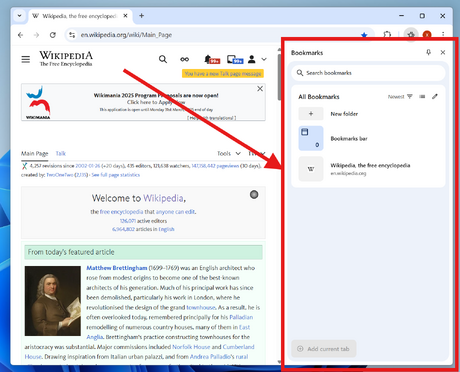The height and width of the screenshot is (372, 460).
Task: Close the Bookmarks side panel
Action: click(x=443, y=52)
